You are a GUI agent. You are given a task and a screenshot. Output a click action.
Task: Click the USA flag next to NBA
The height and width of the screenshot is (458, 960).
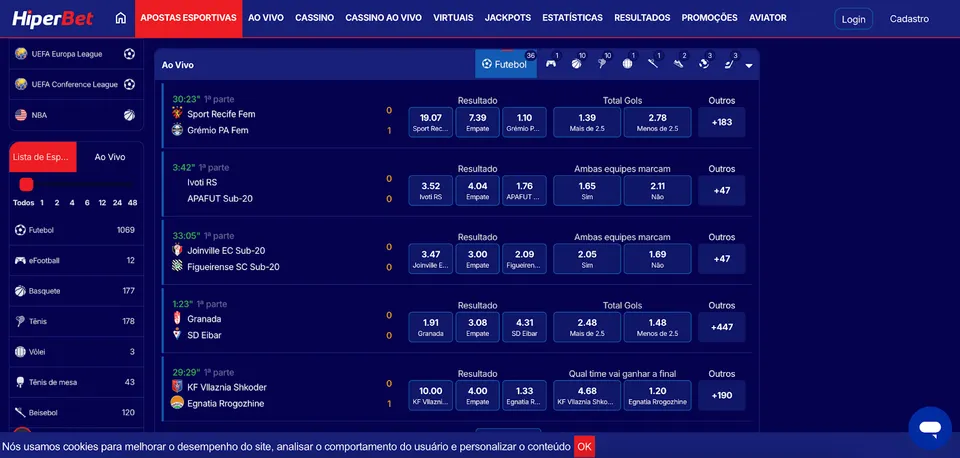[21, 115]
